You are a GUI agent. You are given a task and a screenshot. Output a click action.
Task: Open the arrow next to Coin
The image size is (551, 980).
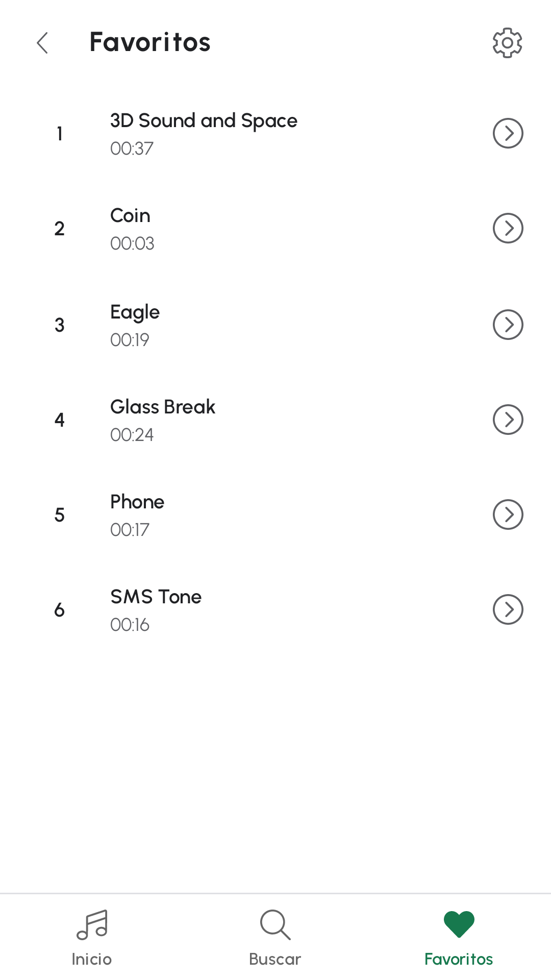coord(508,228)
